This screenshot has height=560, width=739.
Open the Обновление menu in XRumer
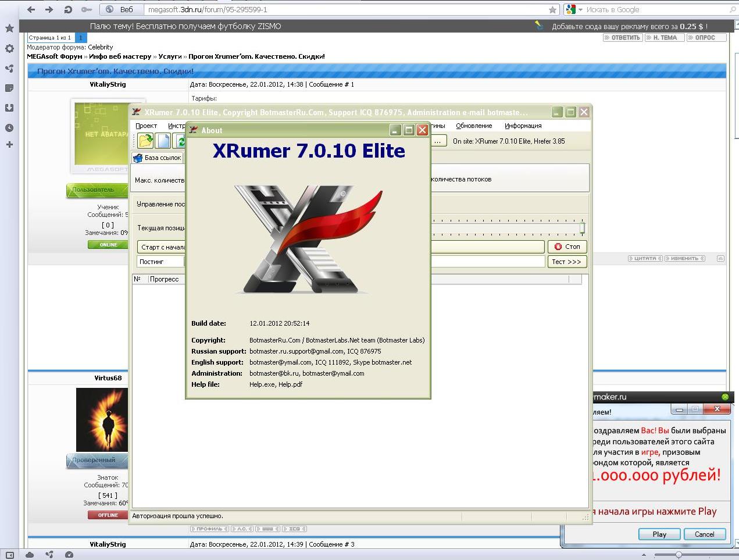pos(474,126)
